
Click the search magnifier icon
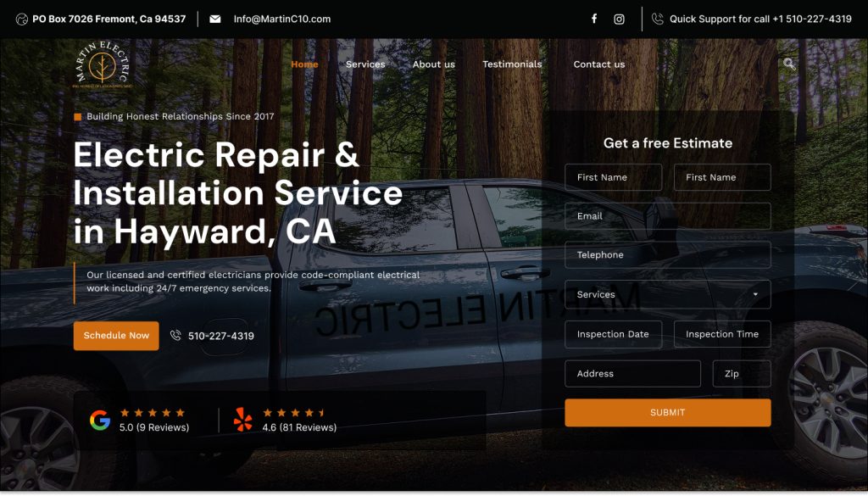click(789, 64)
